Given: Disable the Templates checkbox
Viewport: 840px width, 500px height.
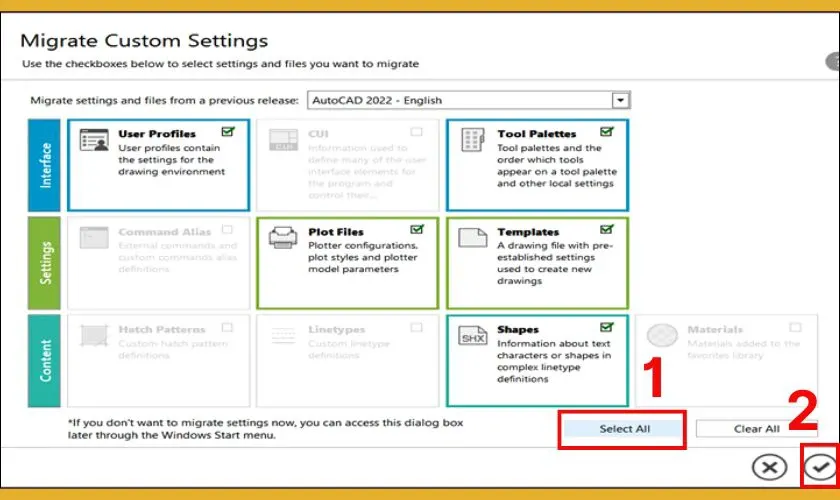Looking at the screenshot, I should [x=607, y=229].
